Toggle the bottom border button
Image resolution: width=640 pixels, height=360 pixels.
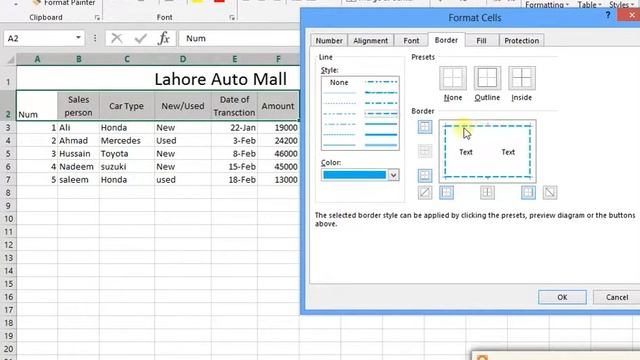424,176
